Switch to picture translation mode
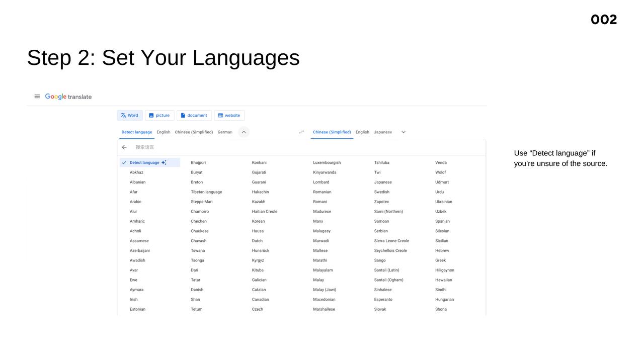The height and width of the screenshot is (363, 644). 159,116
